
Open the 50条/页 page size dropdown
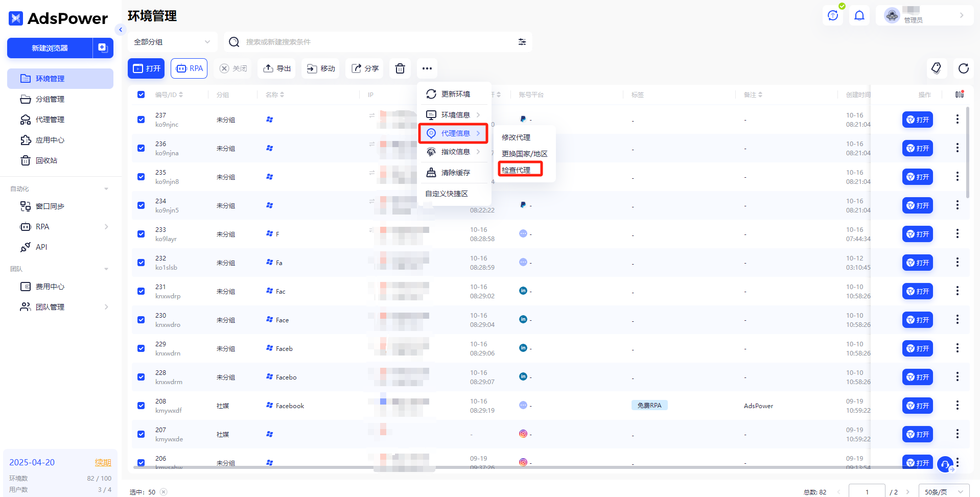point(944,492)
